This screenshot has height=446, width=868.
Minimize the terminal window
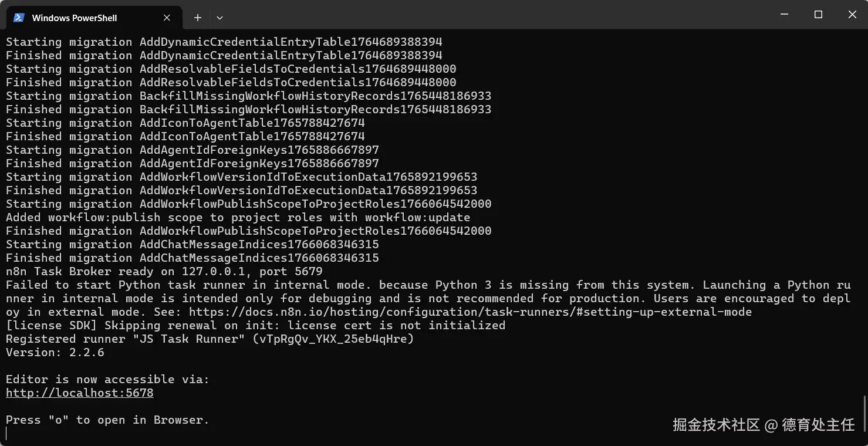784,15
